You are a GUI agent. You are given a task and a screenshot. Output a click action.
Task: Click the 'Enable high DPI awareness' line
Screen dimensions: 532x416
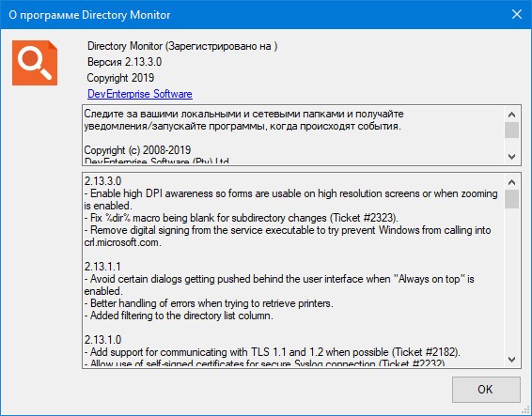(x=291, y=199)
